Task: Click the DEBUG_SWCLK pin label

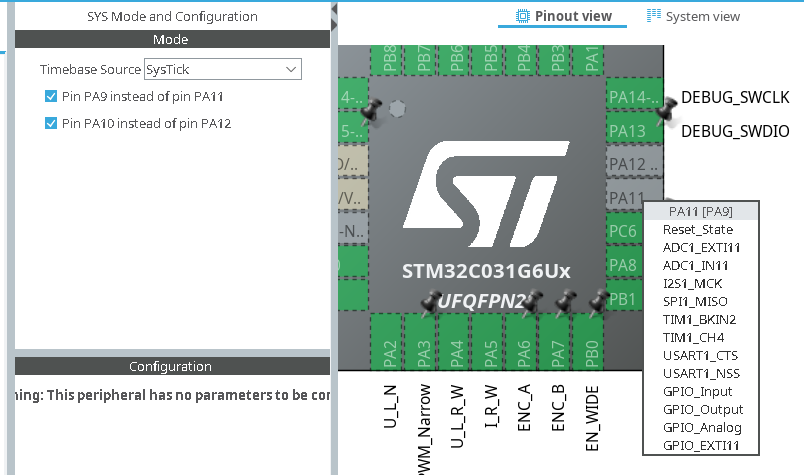Action: pyautogui.click(x=735, y=97)
